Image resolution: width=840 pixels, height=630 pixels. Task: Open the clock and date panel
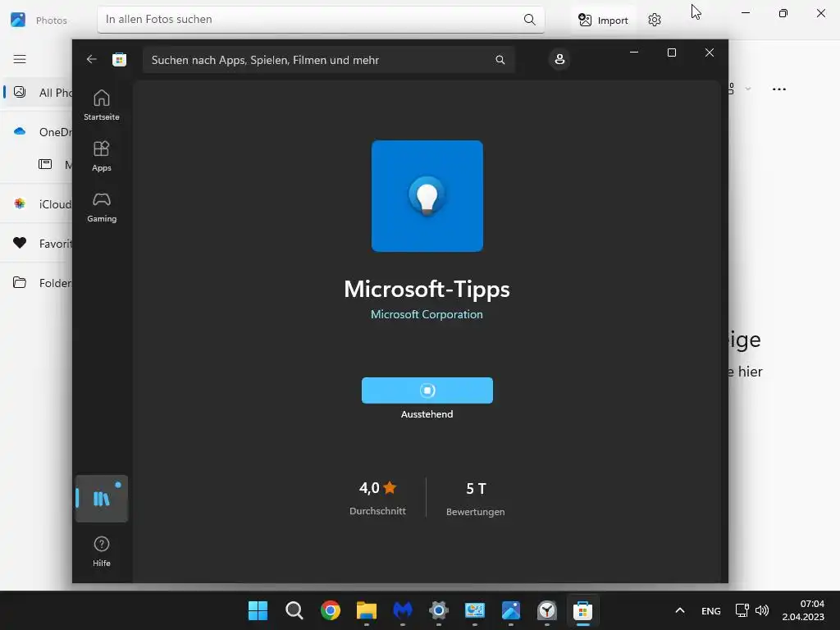[803, 610]
